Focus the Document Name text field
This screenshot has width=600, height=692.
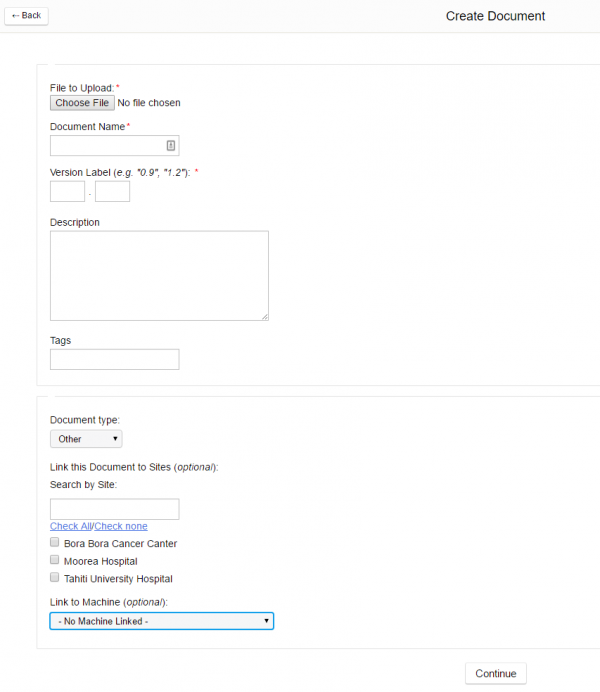tap(115, 146)
